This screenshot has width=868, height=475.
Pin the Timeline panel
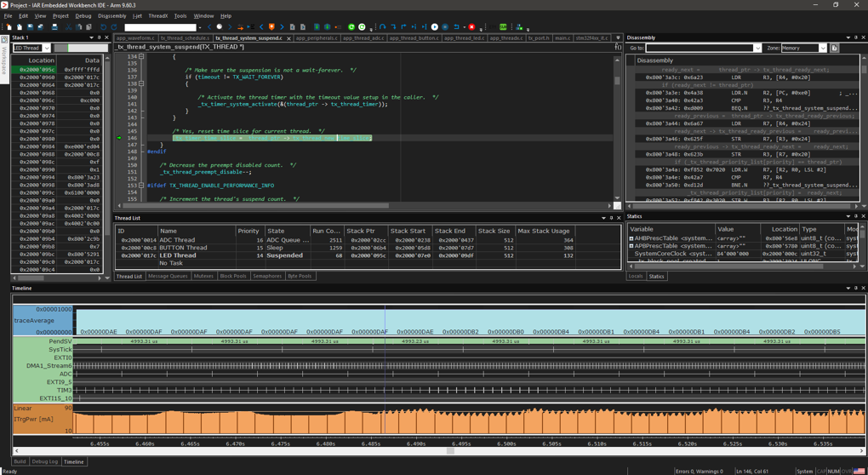(x=856, y=288)
